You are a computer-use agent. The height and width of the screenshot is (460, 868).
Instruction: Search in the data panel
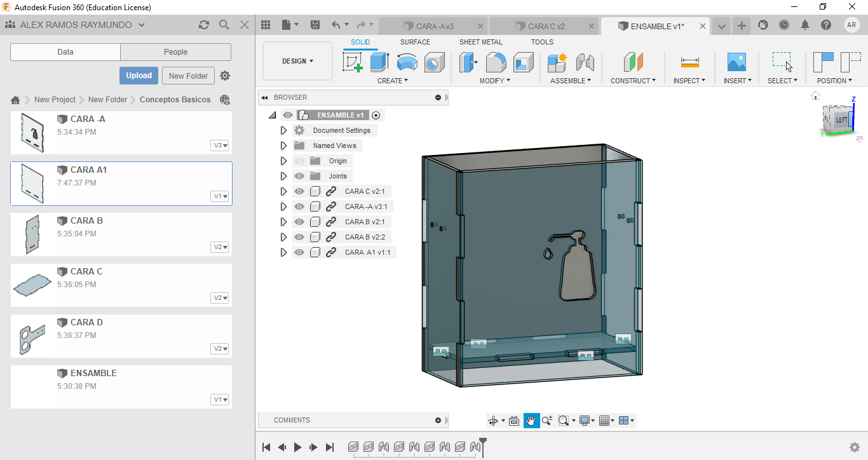coord(224,25)
